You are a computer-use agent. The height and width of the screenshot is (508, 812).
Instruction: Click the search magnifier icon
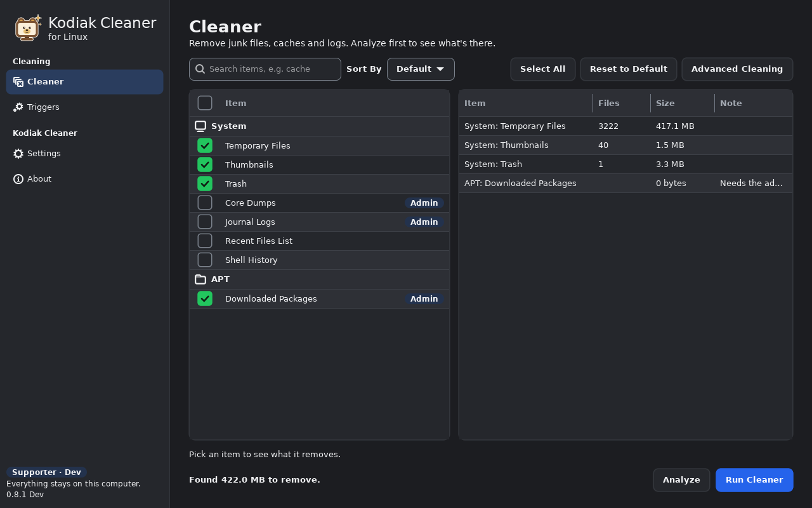[x=200, y=69]
